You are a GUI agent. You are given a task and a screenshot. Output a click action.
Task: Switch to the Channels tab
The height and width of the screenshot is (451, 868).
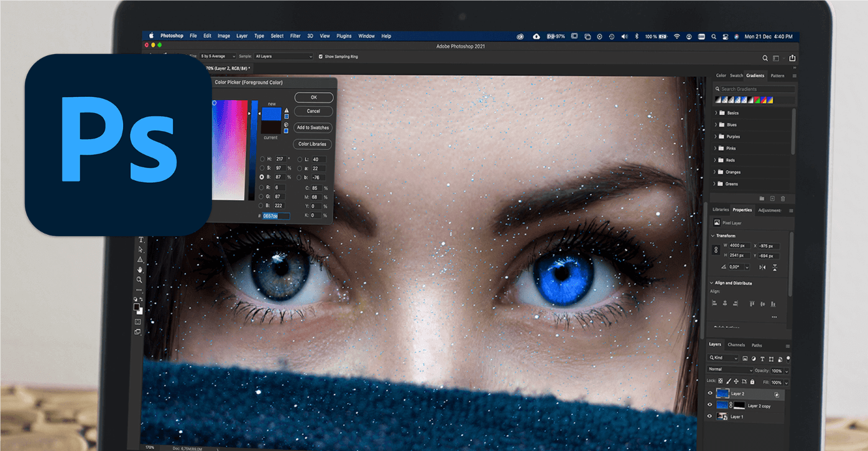736,345
